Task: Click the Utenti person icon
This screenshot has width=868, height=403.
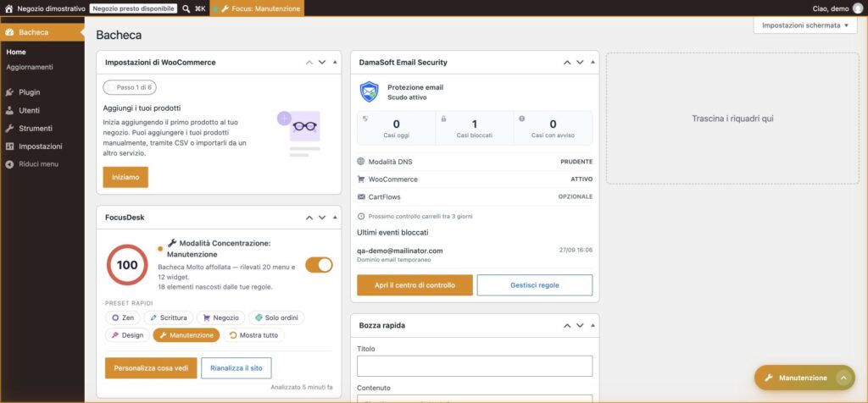Action: tap(9, 111)
